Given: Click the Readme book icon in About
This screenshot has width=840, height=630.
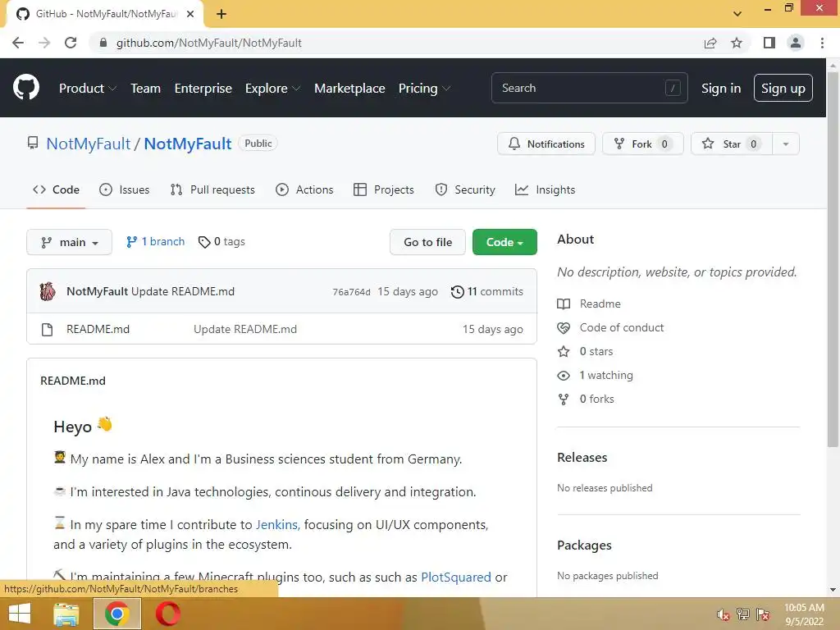Looking at the screenshot, I should pos(564,304).
